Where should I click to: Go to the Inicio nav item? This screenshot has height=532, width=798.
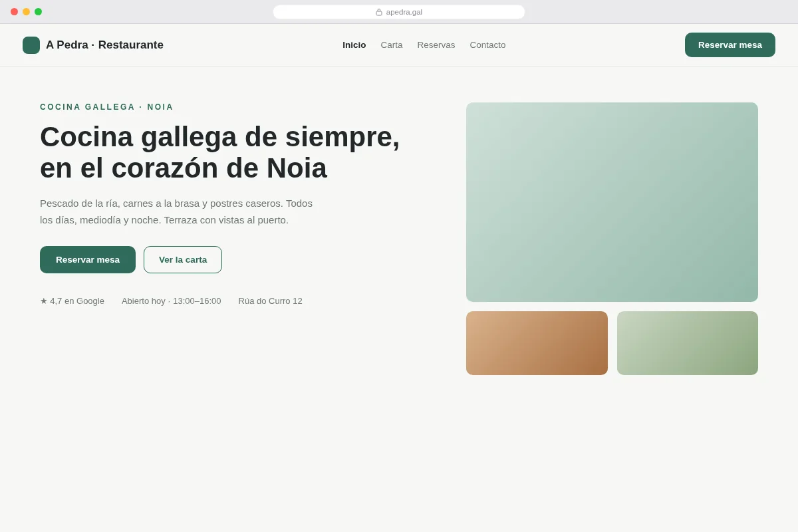[354, 45]
